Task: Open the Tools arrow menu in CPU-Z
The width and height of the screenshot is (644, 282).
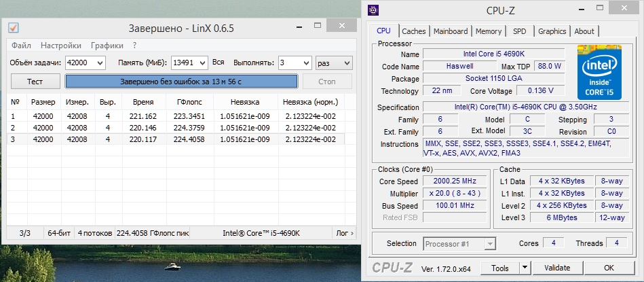Action: 525,268
